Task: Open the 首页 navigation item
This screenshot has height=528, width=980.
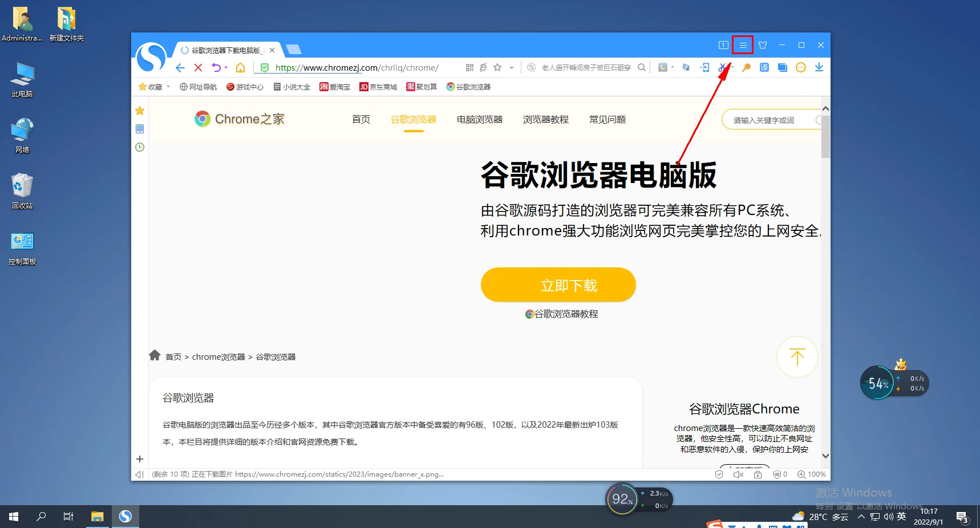Action: coord(361,119)
